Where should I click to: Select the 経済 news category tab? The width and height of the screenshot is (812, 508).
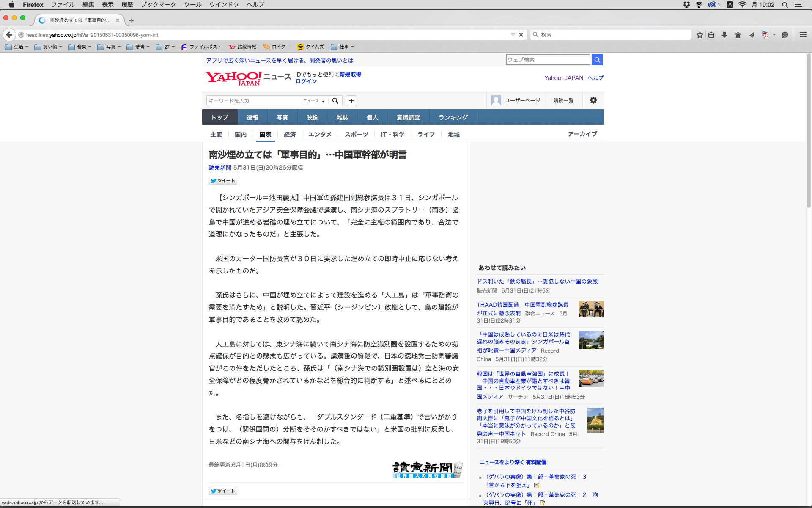[x=290, y=134]
